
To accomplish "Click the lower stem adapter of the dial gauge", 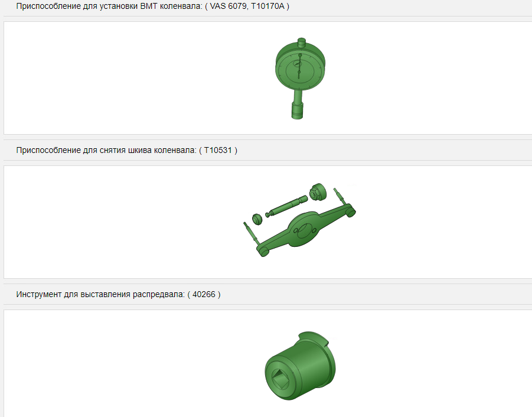I will [x=298, y=111].
